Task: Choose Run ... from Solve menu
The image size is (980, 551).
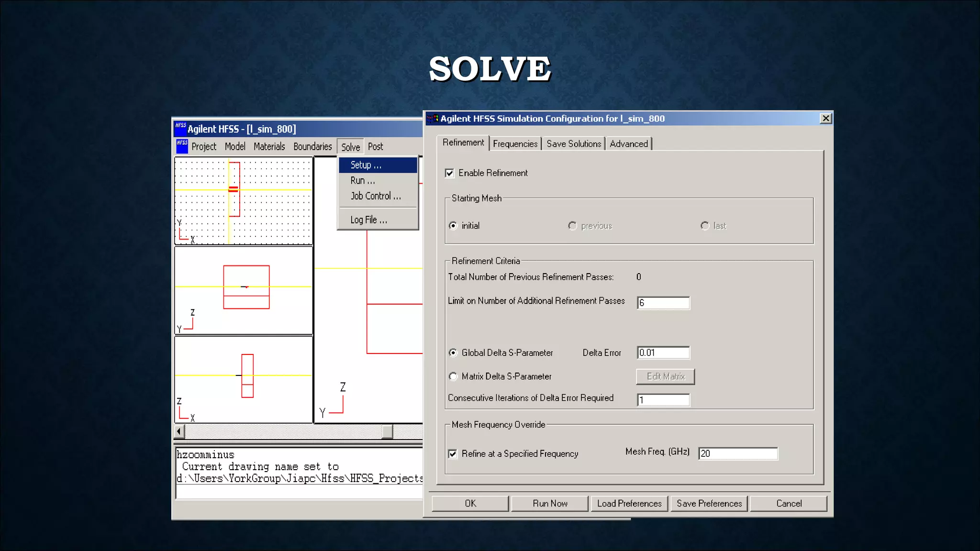Action: [x=378, y=180]
